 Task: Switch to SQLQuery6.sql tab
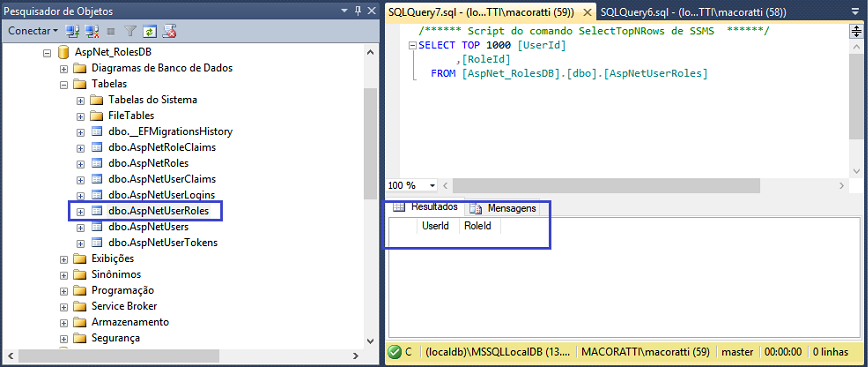693,12
